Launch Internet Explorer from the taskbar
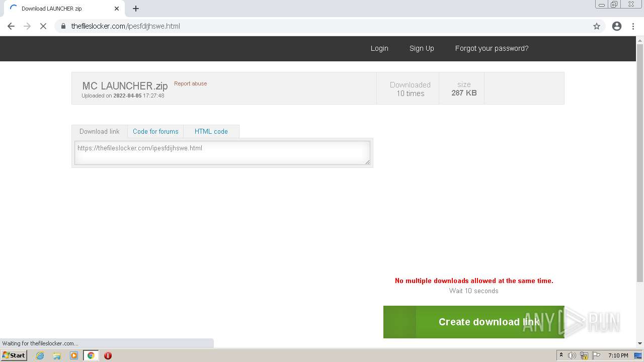The width and height of the screenshot is (644, 362). [40, 355]
